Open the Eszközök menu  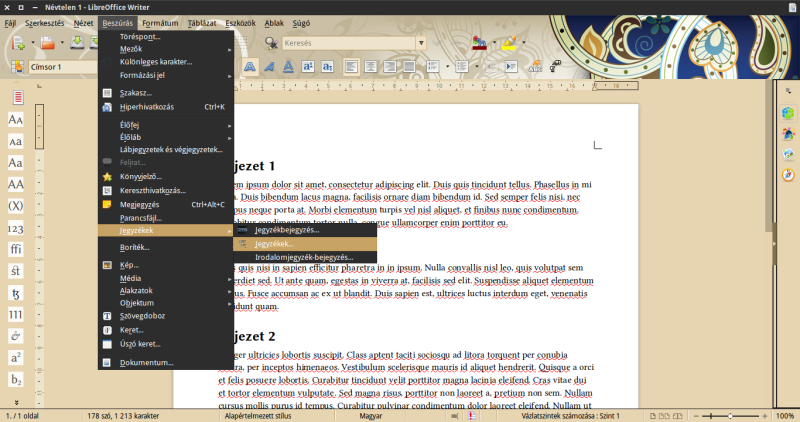point(240,23)
